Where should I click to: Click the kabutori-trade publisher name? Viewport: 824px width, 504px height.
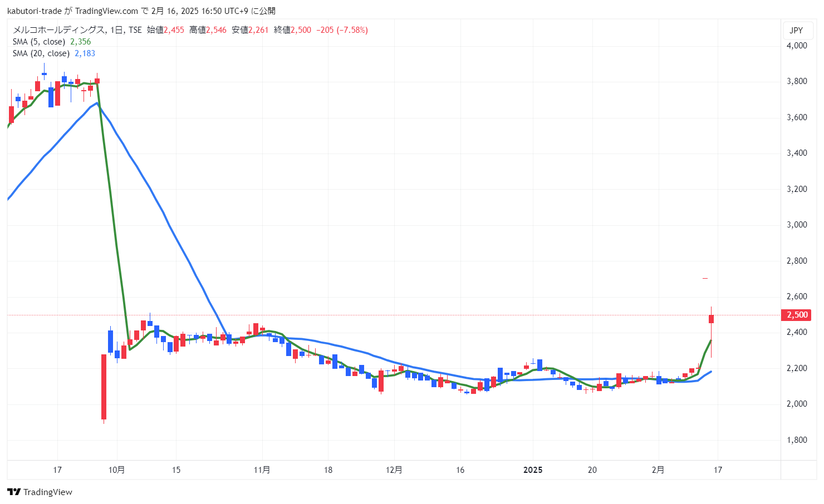point(35,11)
